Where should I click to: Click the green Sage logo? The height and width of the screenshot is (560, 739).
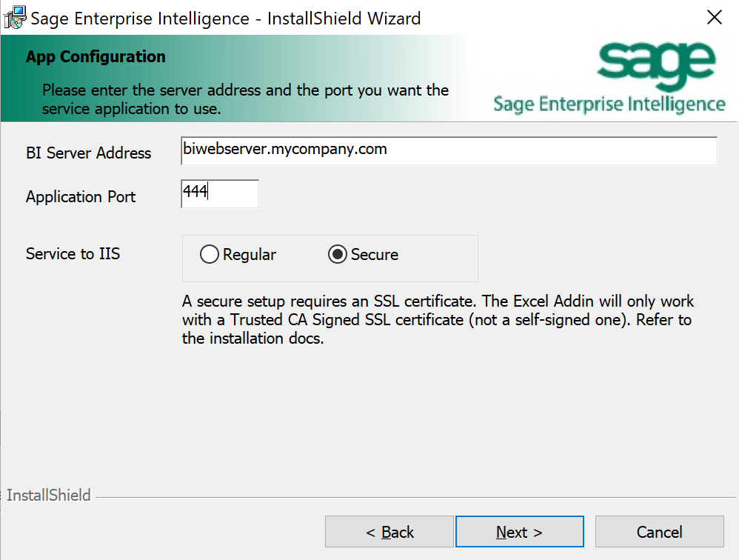coord(657,63)
